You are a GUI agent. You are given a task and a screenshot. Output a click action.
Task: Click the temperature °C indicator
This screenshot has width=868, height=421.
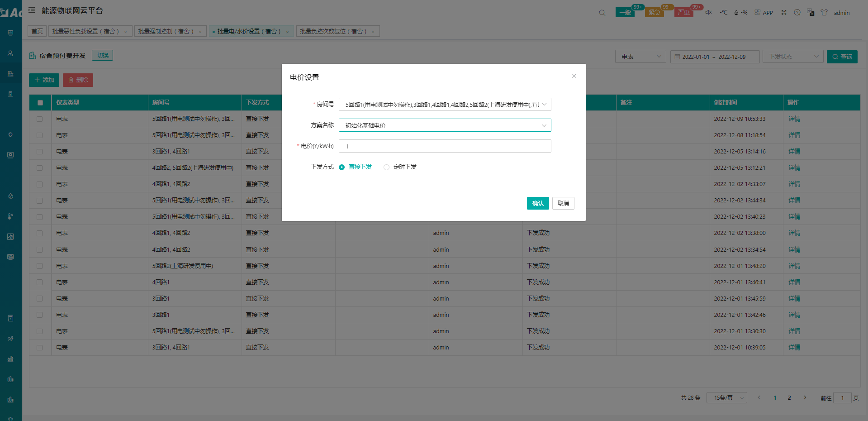[x=724, y=12]
